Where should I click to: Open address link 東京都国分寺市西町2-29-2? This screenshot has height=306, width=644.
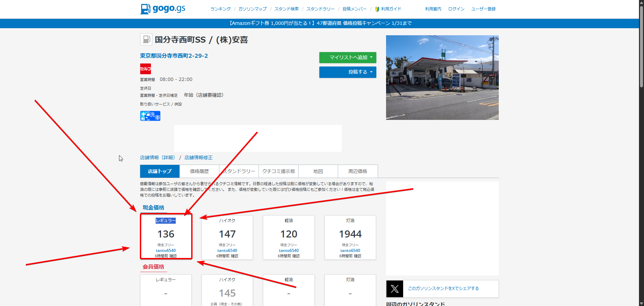(x=174, y=56)
